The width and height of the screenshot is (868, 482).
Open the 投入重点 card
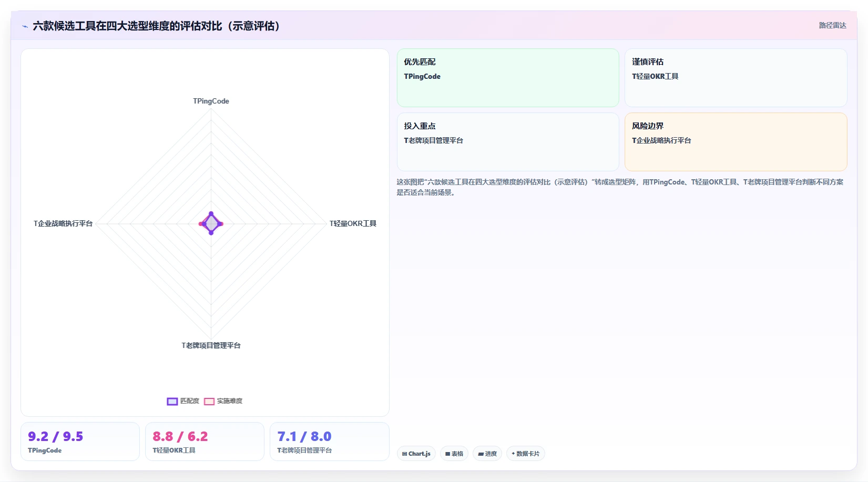tap(508, 142)
